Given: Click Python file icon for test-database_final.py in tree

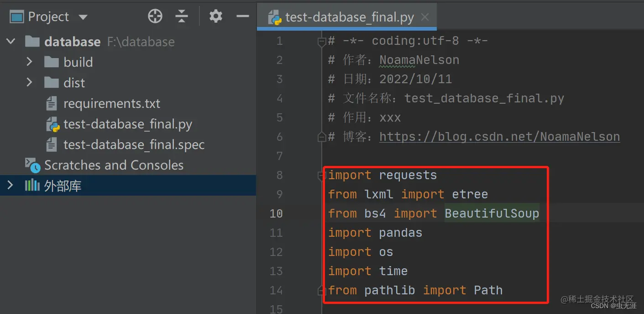Looking at the screenshot, I should pos(53,124).
